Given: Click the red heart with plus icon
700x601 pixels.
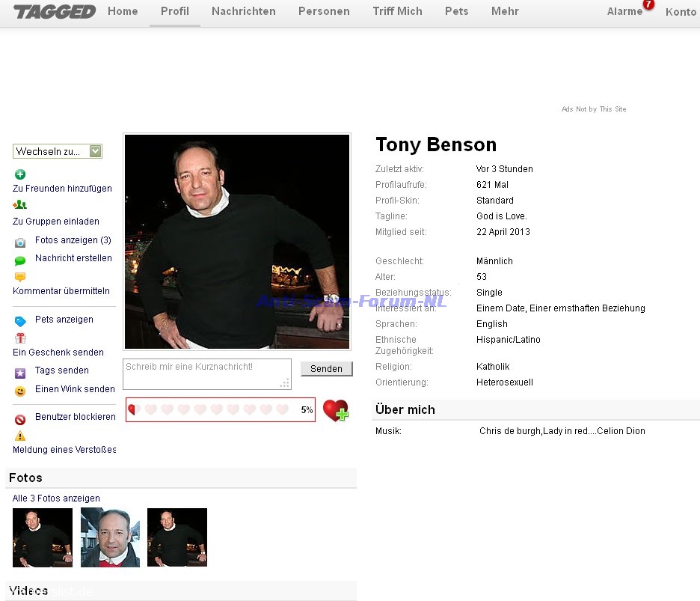Looking at the screenshot, I should coord(336,410).
